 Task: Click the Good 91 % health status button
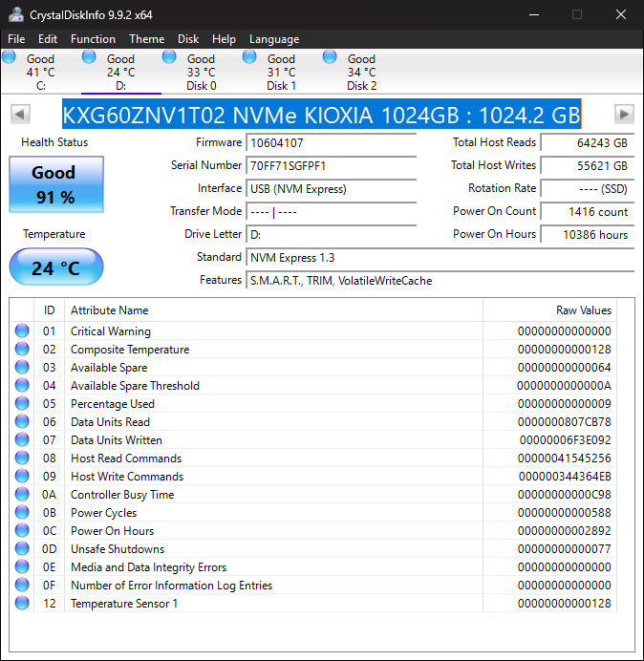(56, 184)
